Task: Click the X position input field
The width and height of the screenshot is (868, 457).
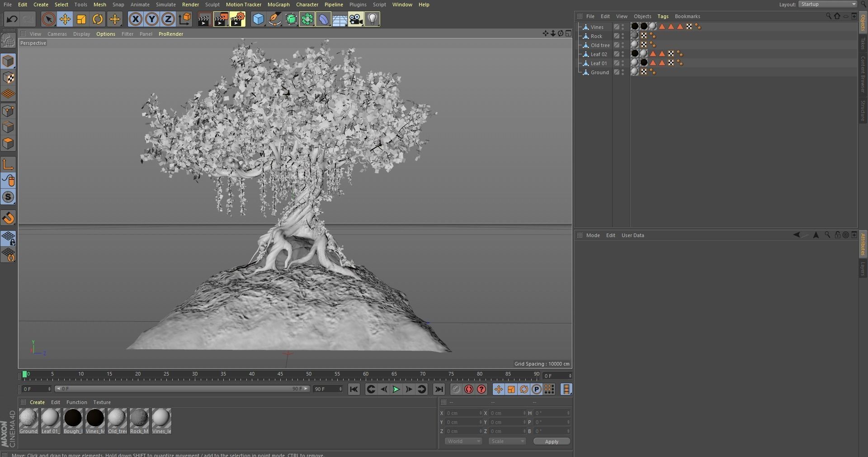Action: tap(463, 413)
